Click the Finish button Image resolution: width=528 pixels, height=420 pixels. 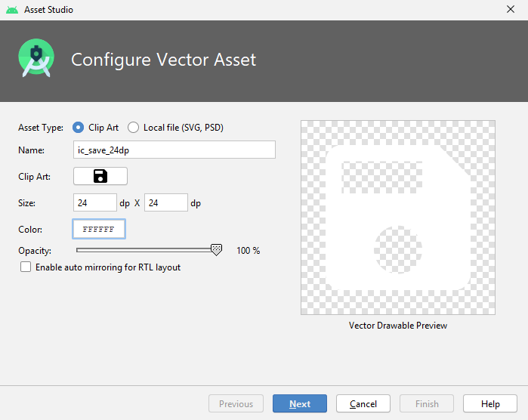click(427, 403)
